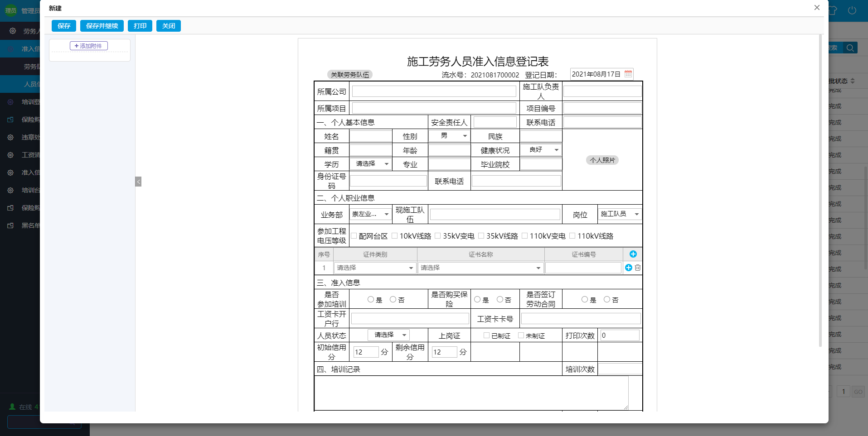Click the gear icon beside 违章处理
The width and height of the screenshot is (868, 436).
[x=10, y=137]
